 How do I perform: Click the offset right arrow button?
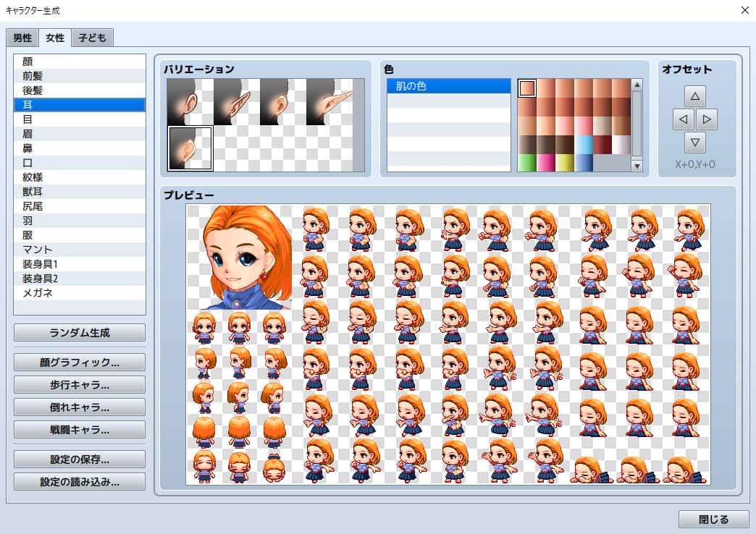point(706,119)
